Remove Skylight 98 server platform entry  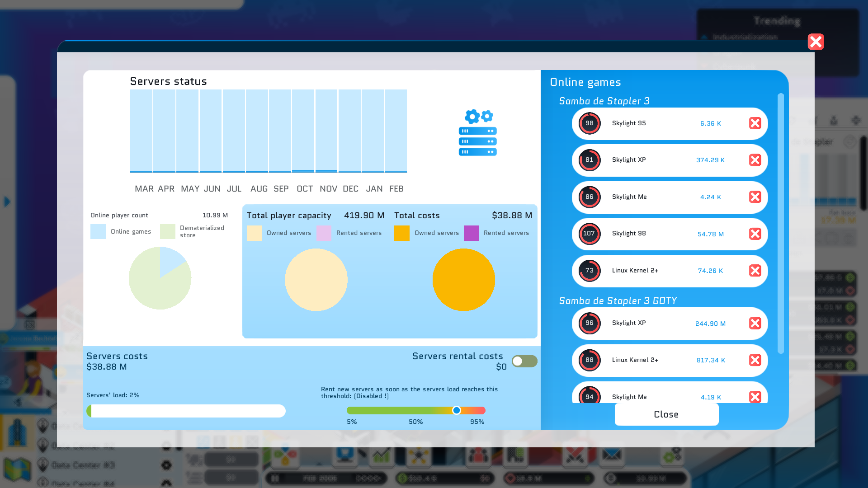point(755,234)
